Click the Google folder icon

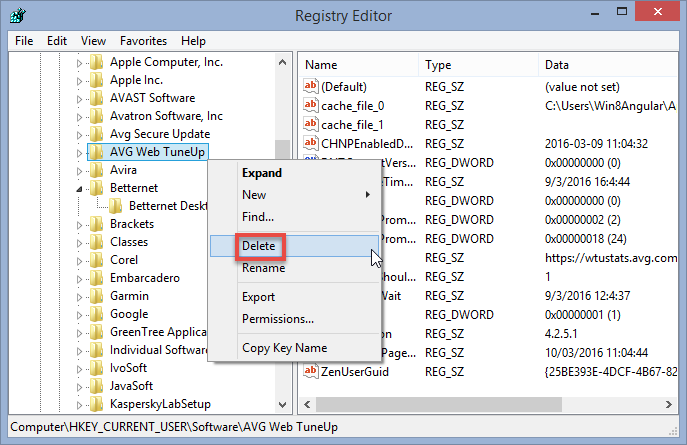coord(96,314)
